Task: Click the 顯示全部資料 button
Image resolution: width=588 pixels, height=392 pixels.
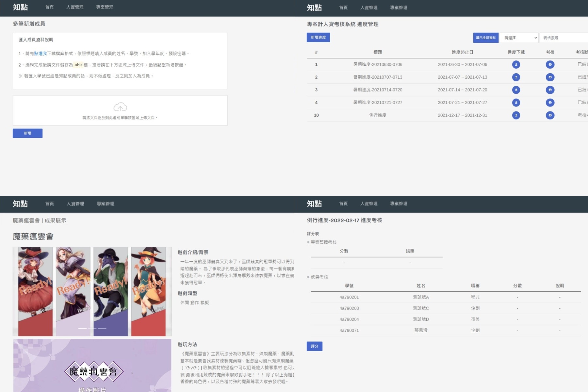Action: pos(486,38)
